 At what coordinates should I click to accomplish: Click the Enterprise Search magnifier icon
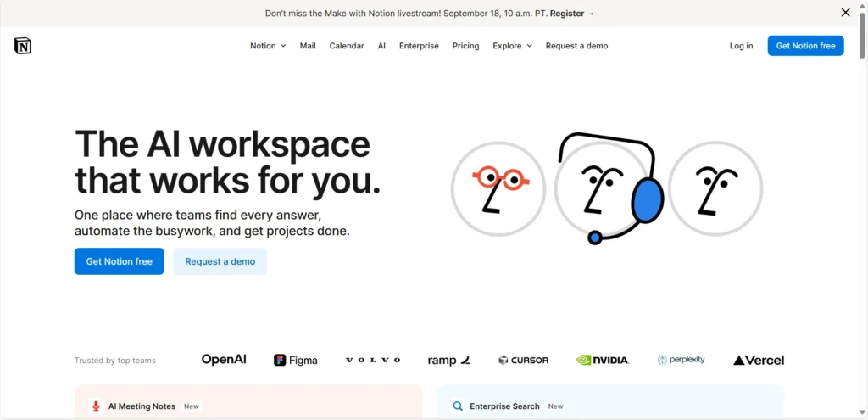pos(458,406)
